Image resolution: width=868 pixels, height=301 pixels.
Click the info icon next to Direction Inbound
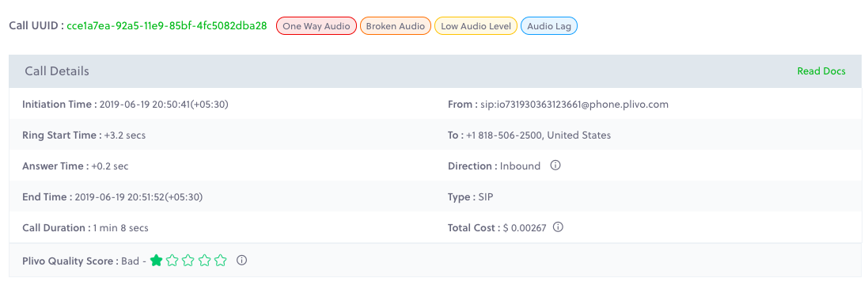point(555,166)
